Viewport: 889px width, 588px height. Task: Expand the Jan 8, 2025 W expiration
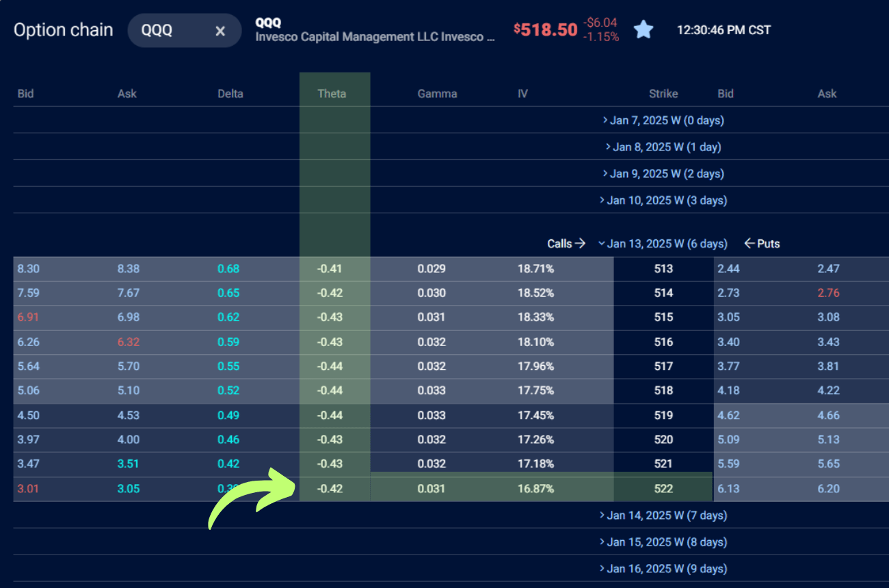pyautogui.click(x=663, y=147)
